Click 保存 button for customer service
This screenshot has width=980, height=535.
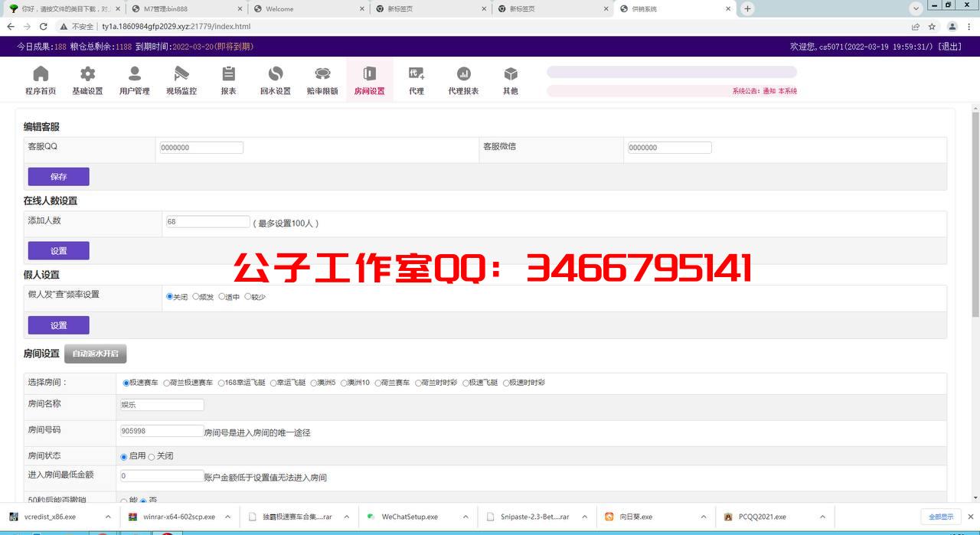click(x=59, y=177)
